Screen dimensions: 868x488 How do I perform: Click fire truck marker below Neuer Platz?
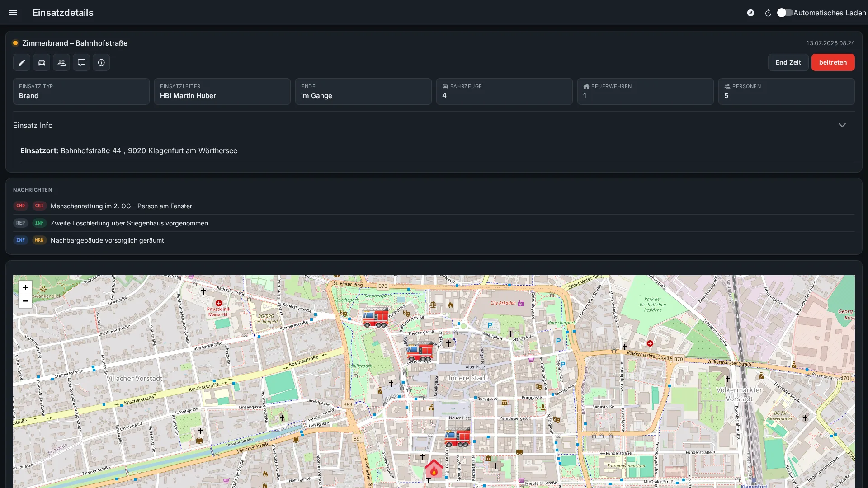(457, 437)
